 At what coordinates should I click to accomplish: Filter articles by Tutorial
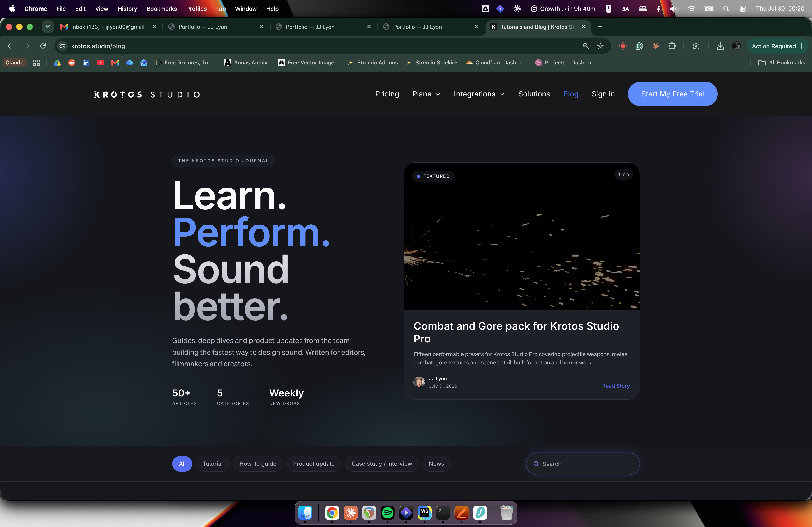click(x=212, y=464)
